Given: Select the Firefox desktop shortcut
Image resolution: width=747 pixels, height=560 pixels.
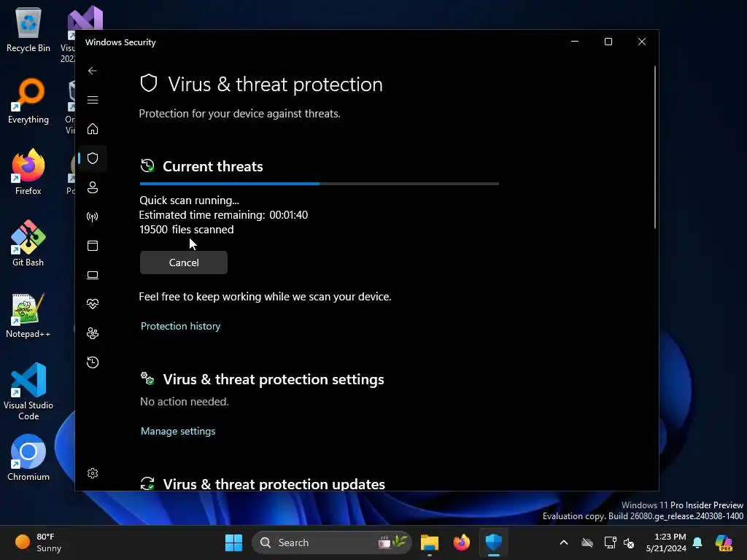Looking at the screenshot, I should pyautogui.click(x=28, y=172).
